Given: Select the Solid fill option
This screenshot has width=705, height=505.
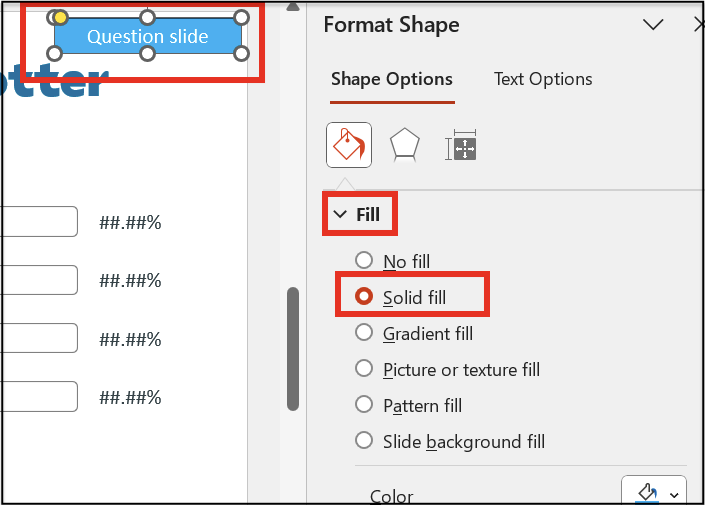Looking at the screenshot, I should 364,297.
